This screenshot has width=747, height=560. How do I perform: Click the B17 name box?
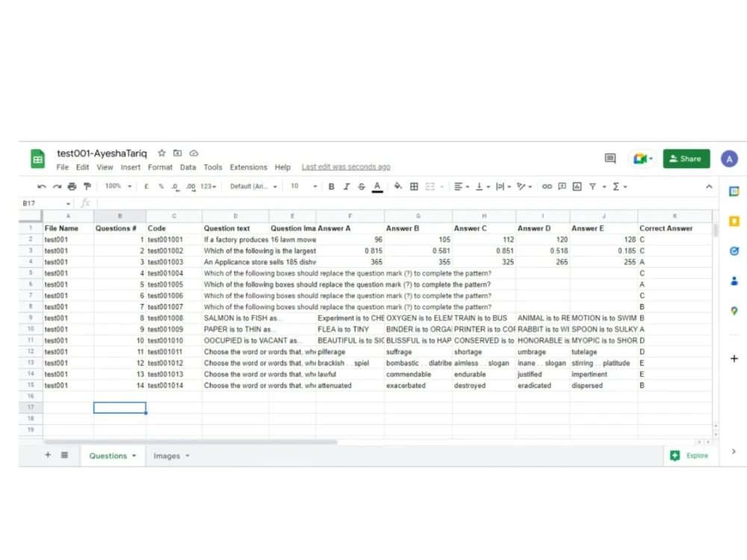(46, 203)
